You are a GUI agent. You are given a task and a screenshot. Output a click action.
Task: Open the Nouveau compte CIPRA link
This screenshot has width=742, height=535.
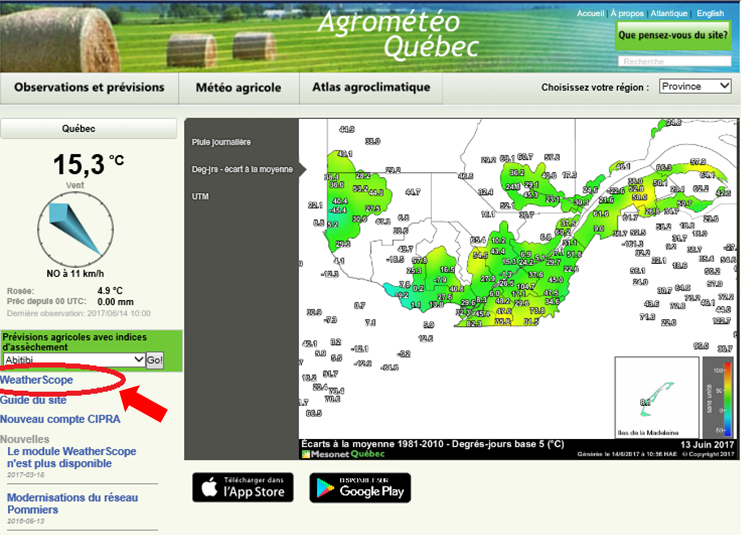60,419
